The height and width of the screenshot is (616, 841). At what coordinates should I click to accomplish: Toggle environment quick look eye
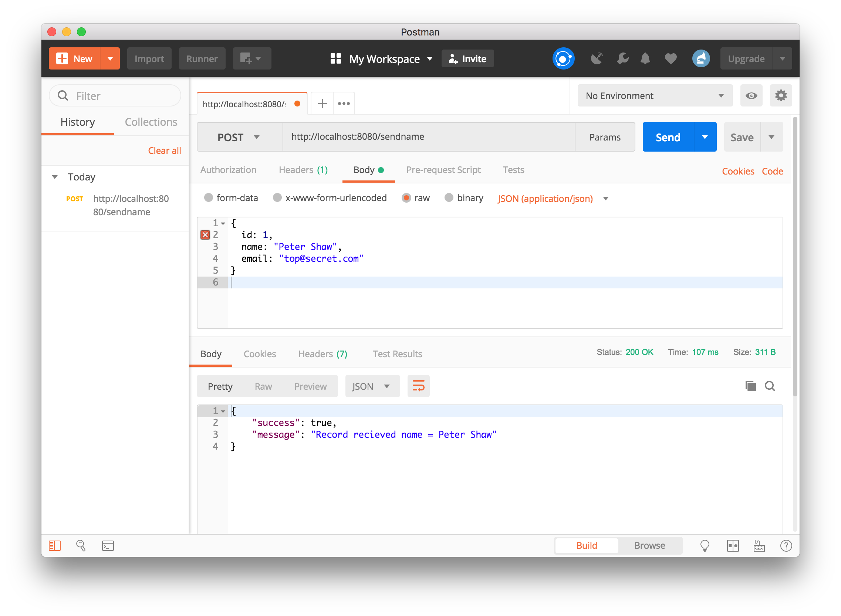click(751, 96)
